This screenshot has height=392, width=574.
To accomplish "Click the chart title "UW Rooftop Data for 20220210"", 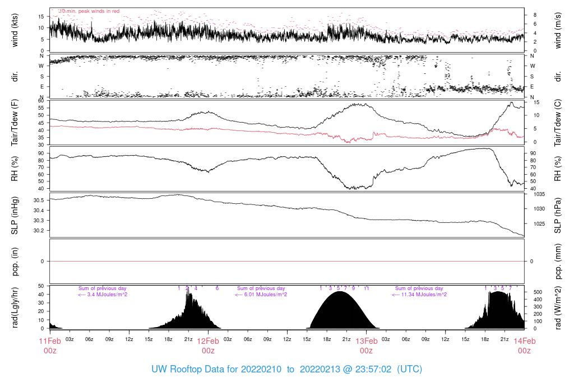I will point(216,369).
